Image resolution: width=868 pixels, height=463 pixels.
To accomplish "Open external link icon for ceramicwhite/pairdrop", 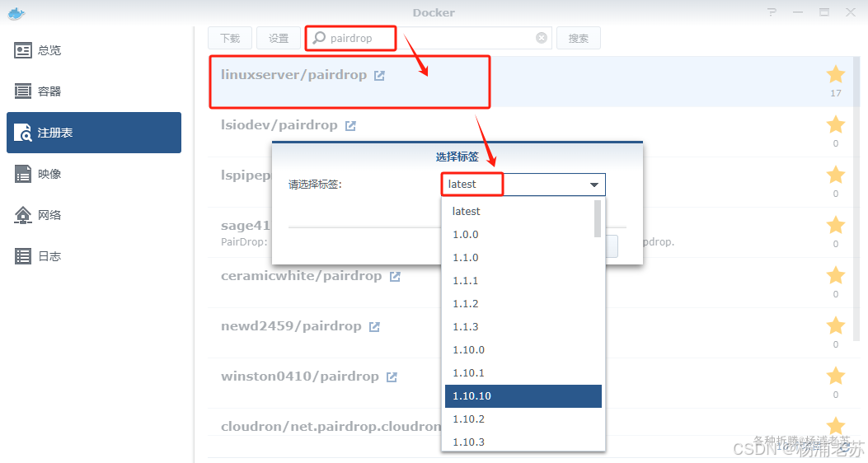I will tap(395, 277).
